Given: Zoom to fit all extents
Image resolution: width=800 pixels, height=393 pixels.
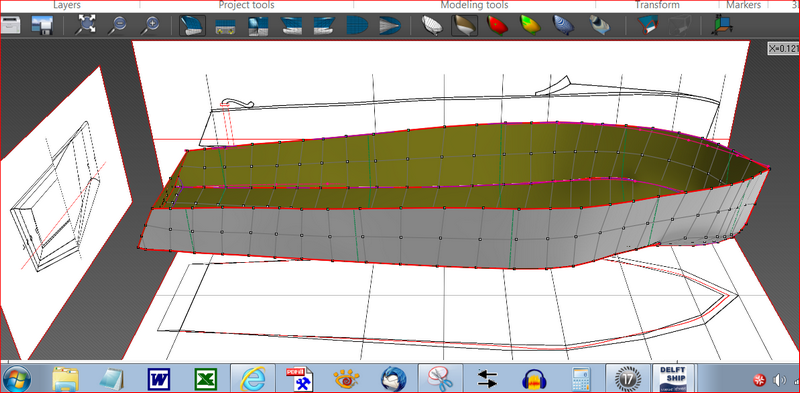Looking at the screenshot, I should [x=86, y=24].
